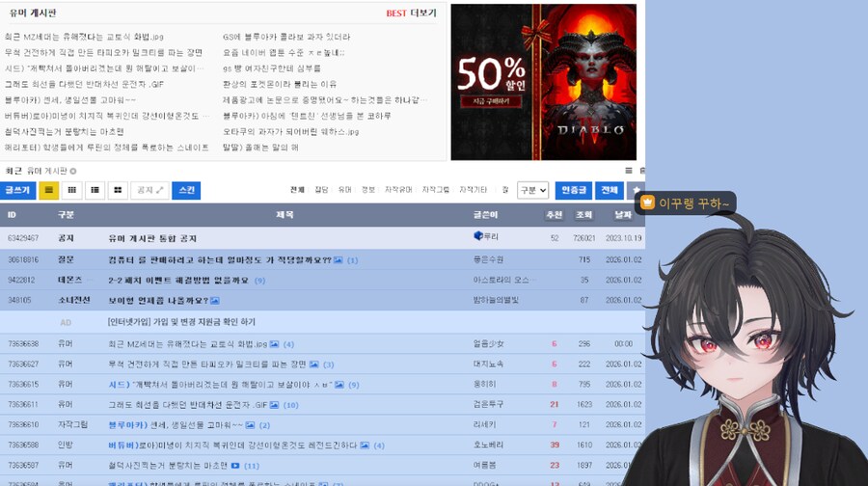Open BEST item 환상의 포켓몬이라 불리는 이유

coord(280,84)
